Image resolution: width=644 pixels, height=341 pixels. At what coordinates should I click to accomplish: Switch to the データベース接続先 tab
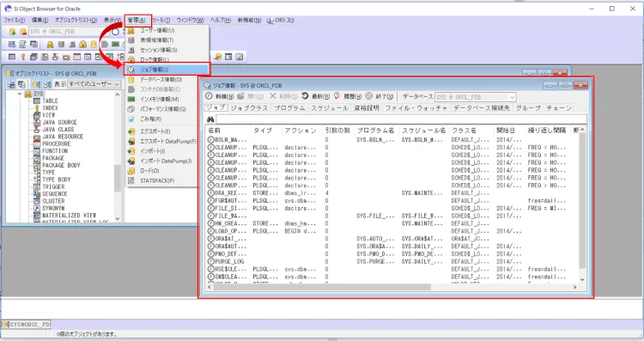482,108
